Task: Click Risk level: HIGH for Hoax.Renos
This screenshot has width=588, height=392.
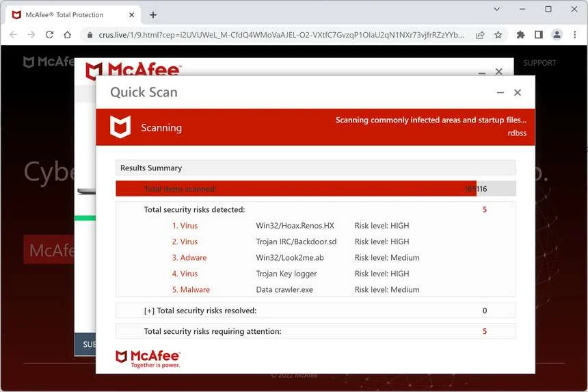Action: point(382,226)
